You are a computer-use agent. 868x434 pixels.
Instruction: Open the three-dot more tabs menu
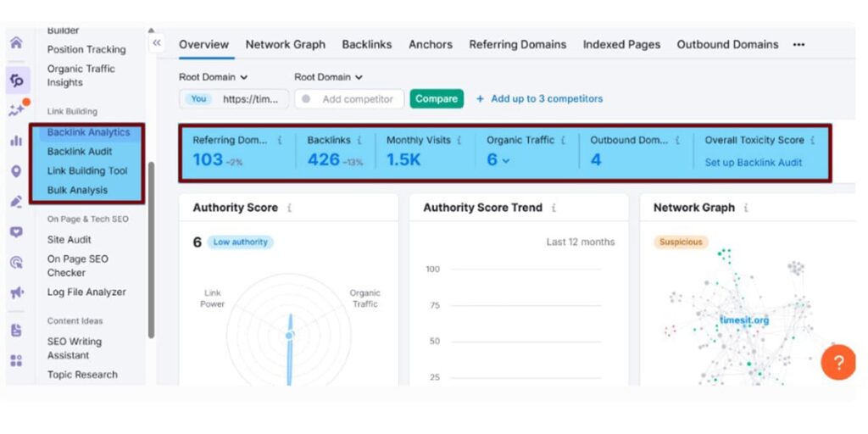[798, 45]
